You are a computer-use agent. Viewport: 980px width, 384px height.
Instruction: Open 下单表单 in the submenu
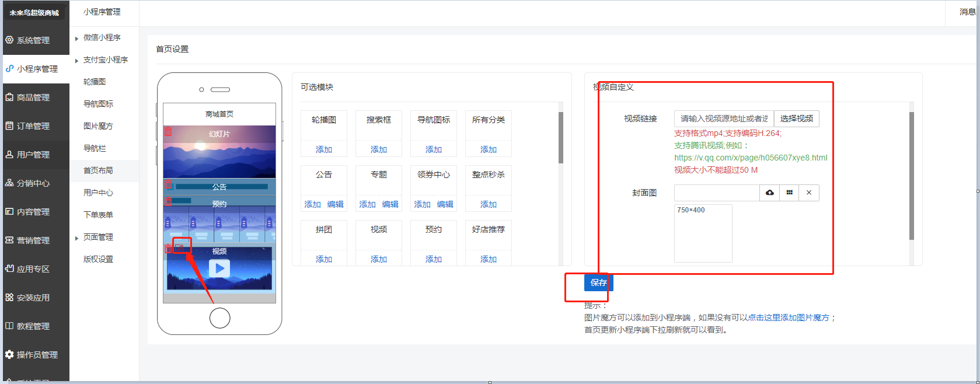(99, 215)
